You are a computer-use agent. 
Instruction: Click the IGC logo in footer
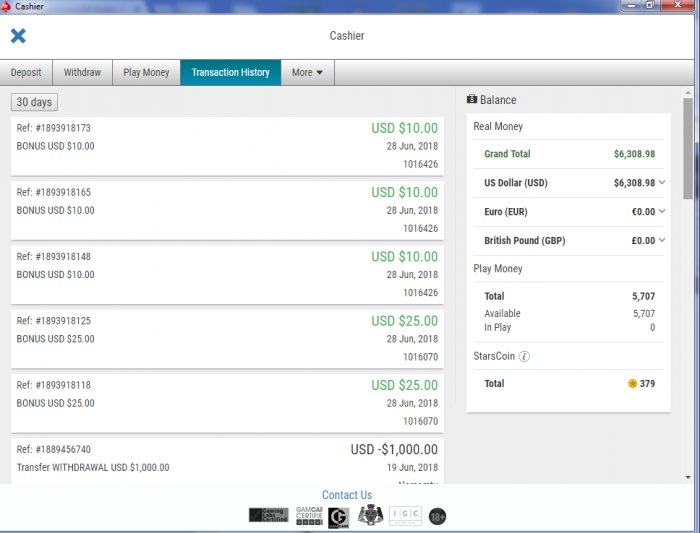[x=405, y=516]
